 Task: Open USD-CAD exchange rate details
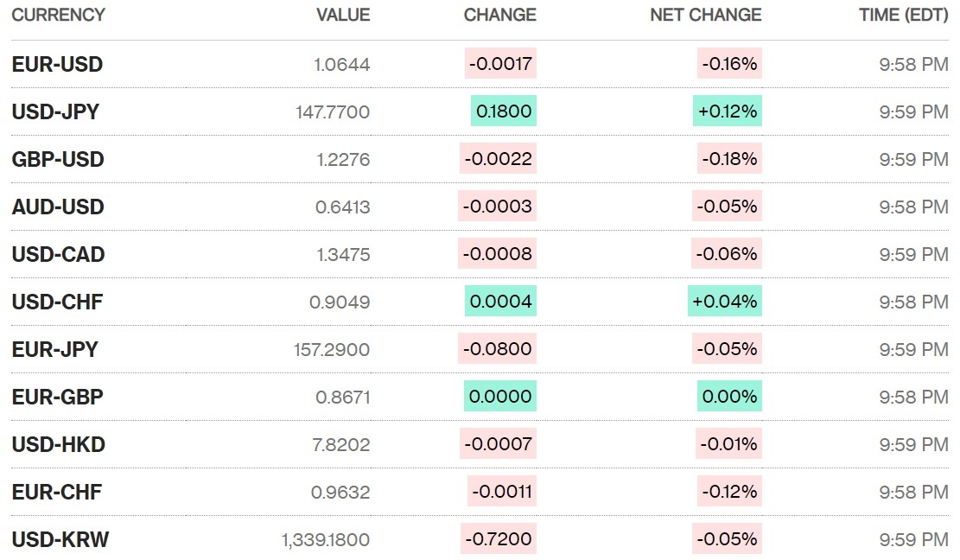pyautogui.click(x=58, y=254)
